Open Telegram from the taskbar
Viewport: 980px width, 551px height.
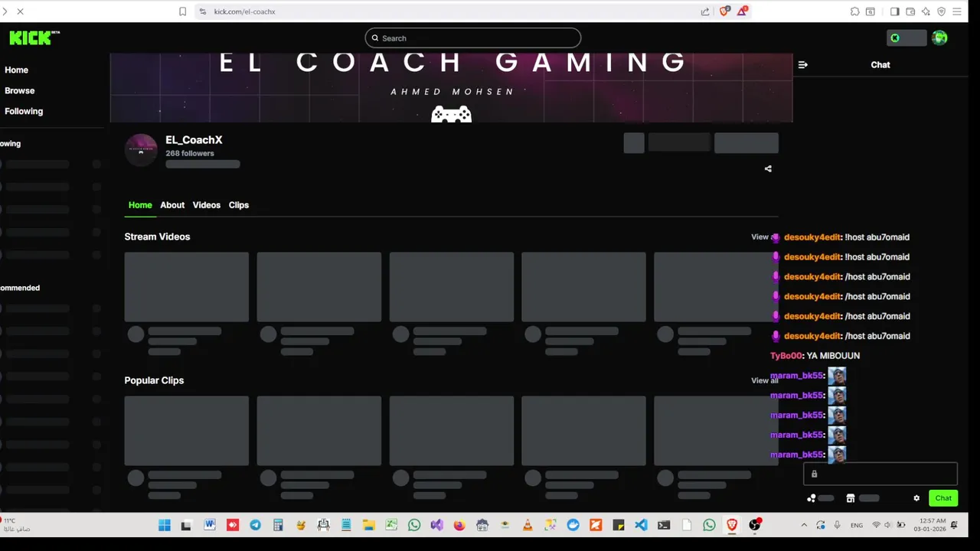(x=255, y=525)
